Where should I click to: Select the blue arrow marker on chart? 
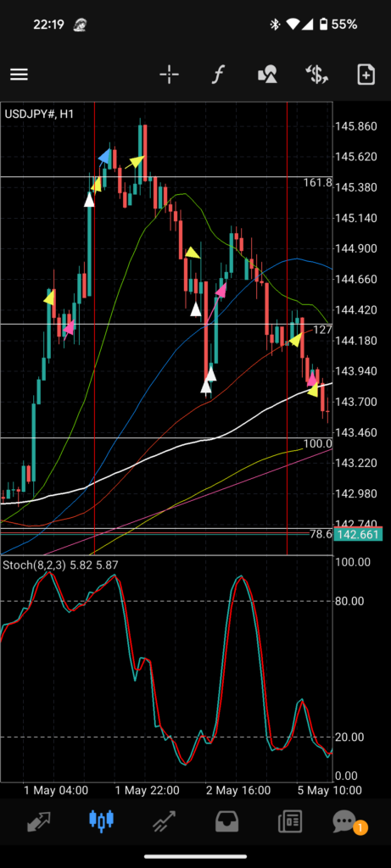coord(104,157)
